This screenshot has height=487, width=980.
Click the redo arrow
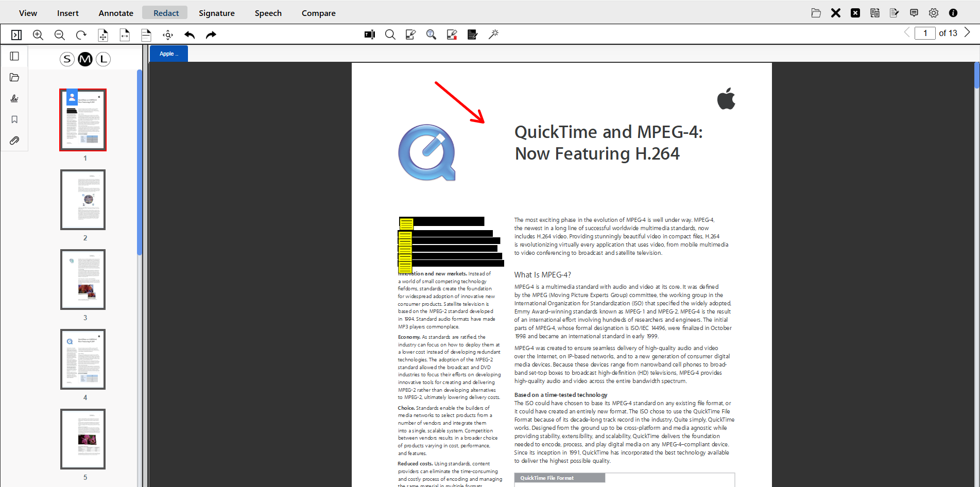tap(211, 34)
